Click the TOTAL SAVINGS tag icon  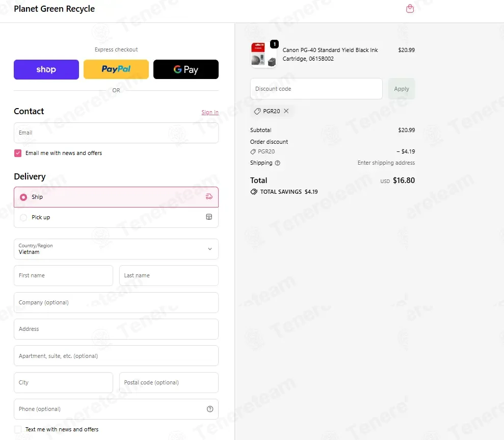pyautogui.click(x=254, y=192)
